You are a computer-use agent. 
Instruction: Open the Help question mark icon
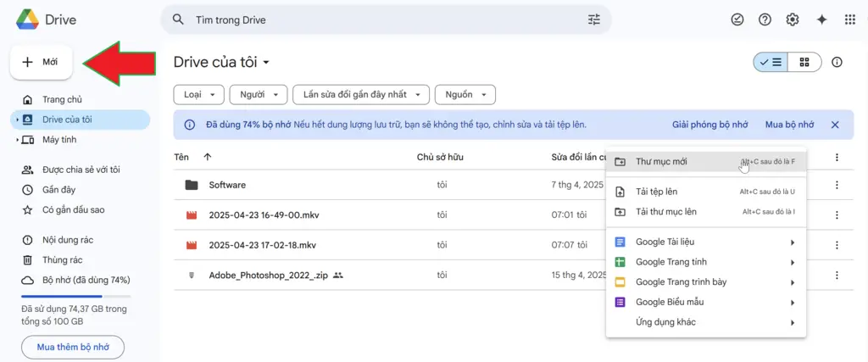(x=765, y=19)
